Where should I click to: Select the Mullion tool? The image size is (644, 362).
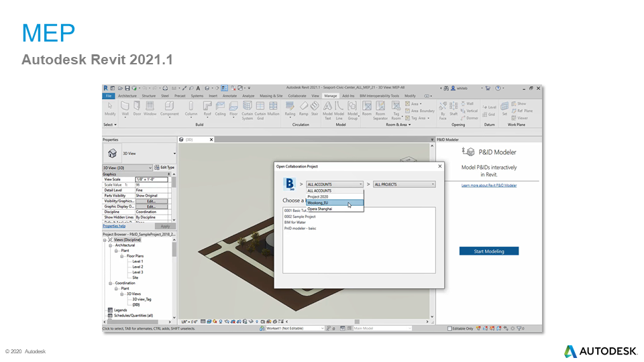coord(273,109)
